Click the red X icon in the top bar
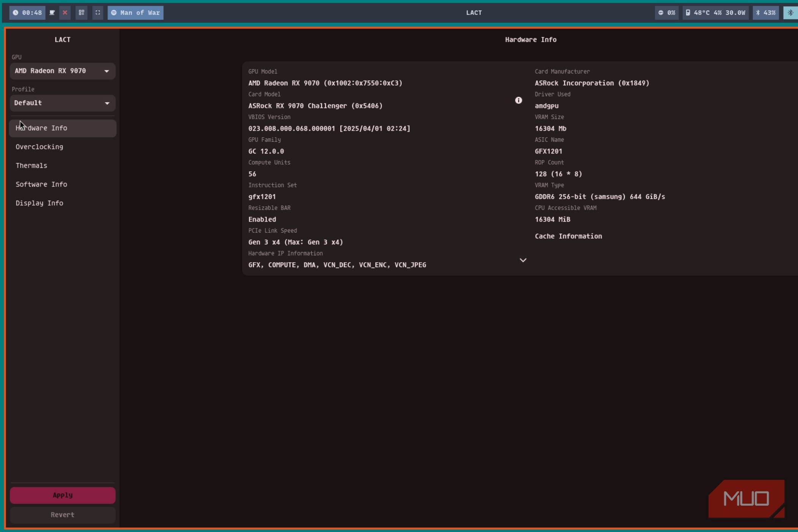This screenshot has width=798, height=532. [x=65, y=13]
